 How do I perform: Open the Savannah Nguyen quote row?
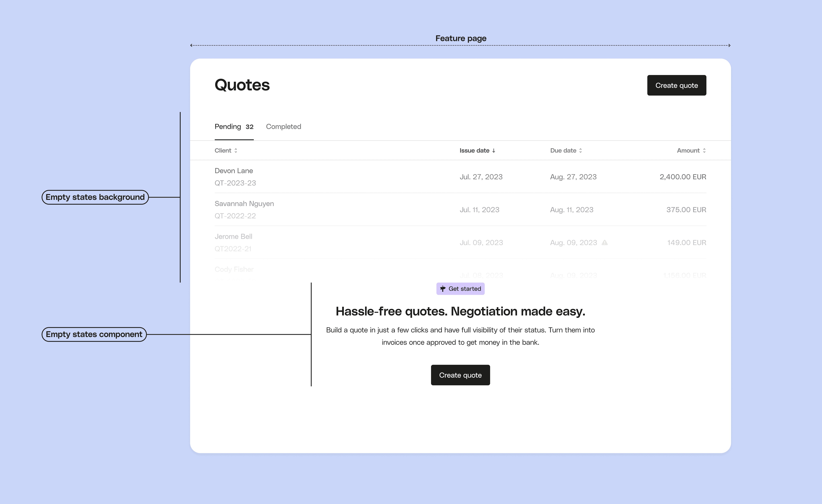click(244, 204)
